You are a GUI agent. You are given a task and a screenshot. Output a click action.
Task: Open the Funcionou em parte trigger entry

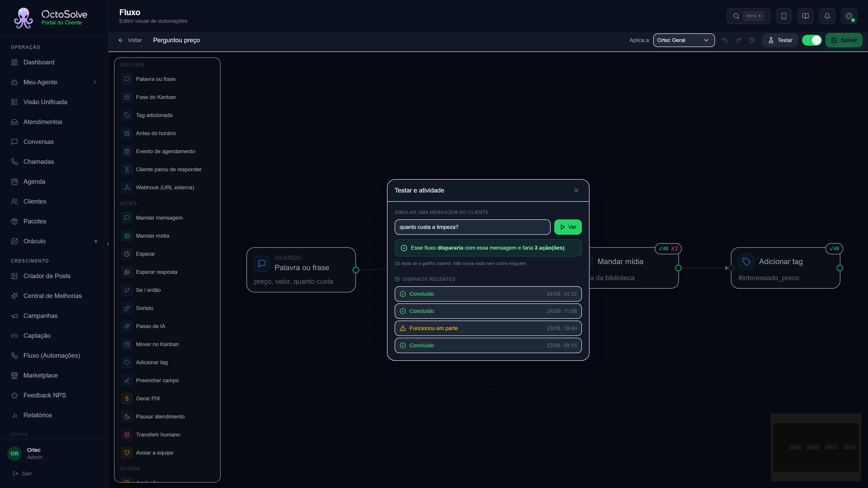point(488,328)
